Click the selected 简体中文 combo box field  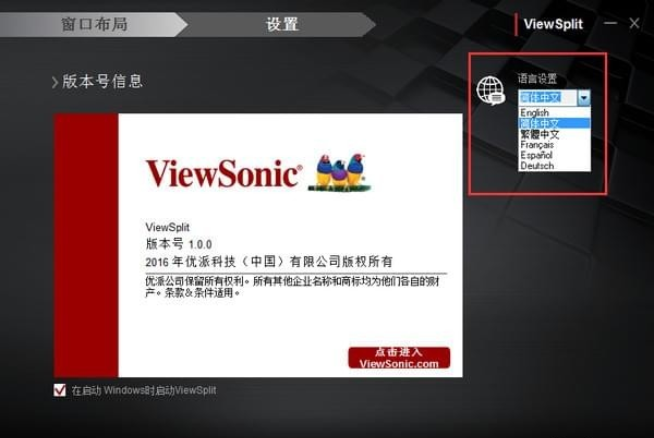point(548,98)
